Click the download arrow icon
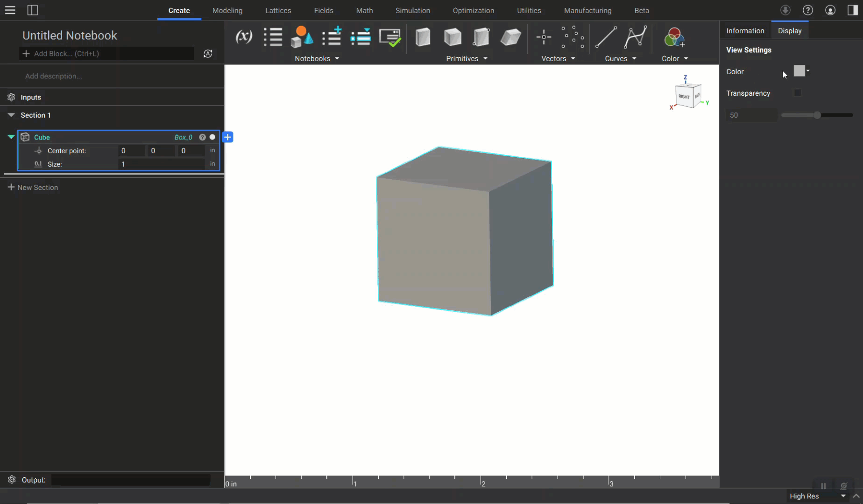 (785, 10)
